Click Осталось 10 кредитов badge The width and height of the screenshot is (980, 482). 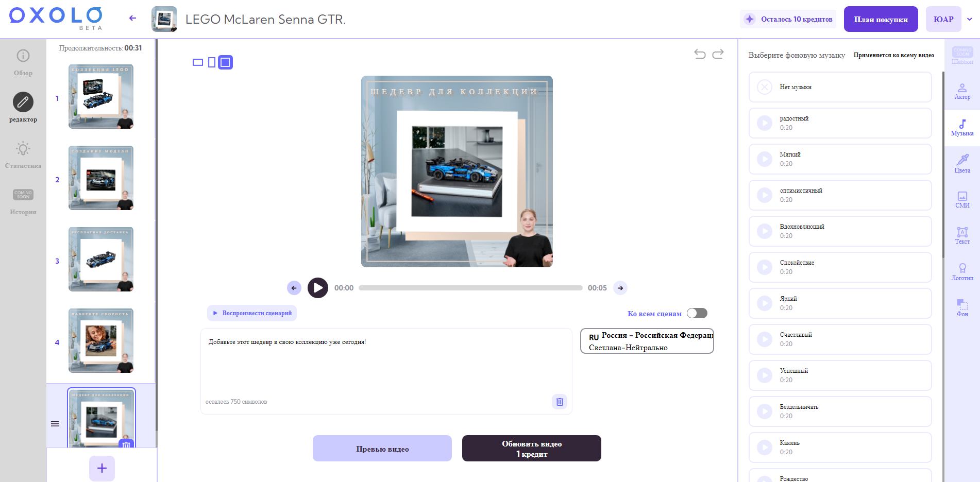pyautogui.click(x=788, y=19)
